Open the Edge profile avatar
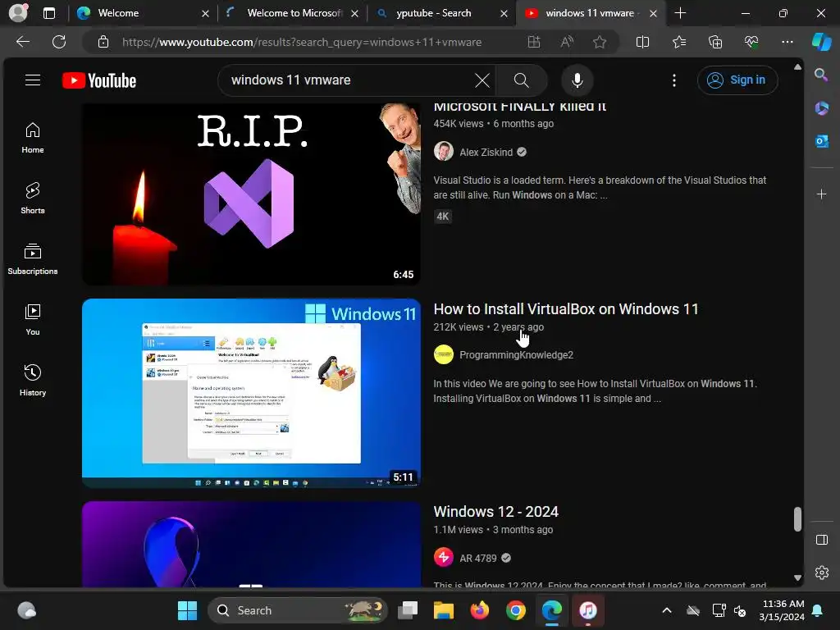Viewport: 840px width, 630px height. [x=18, y=13]
